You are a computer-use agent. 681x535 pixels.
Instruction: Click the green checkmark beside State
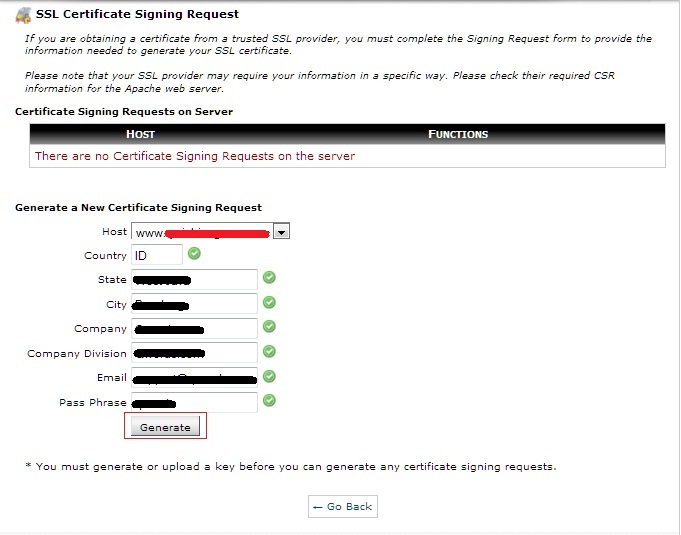[x=269, y=278]
